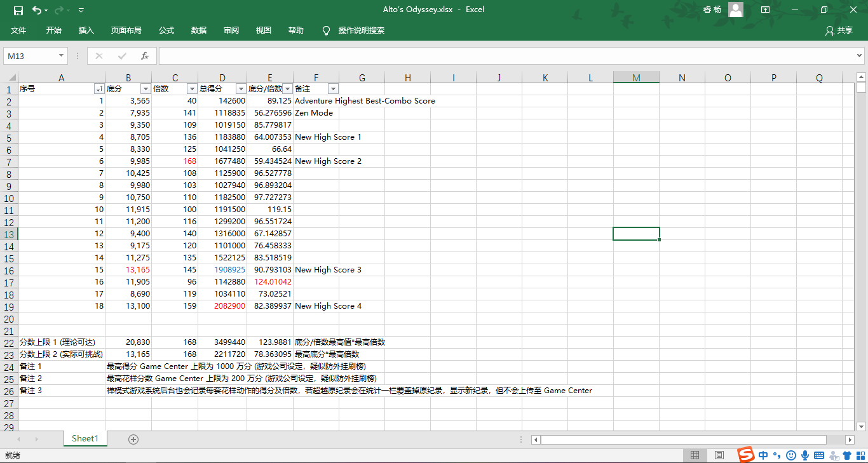This screenshot has height=463, width=868.
Task: Click the confirm checkmark in formula bar
Action: point(121,56)
